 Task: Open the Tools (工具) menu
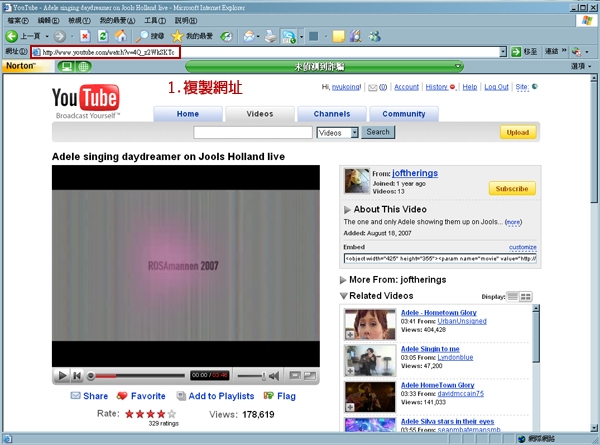click(x=155, y=20)
